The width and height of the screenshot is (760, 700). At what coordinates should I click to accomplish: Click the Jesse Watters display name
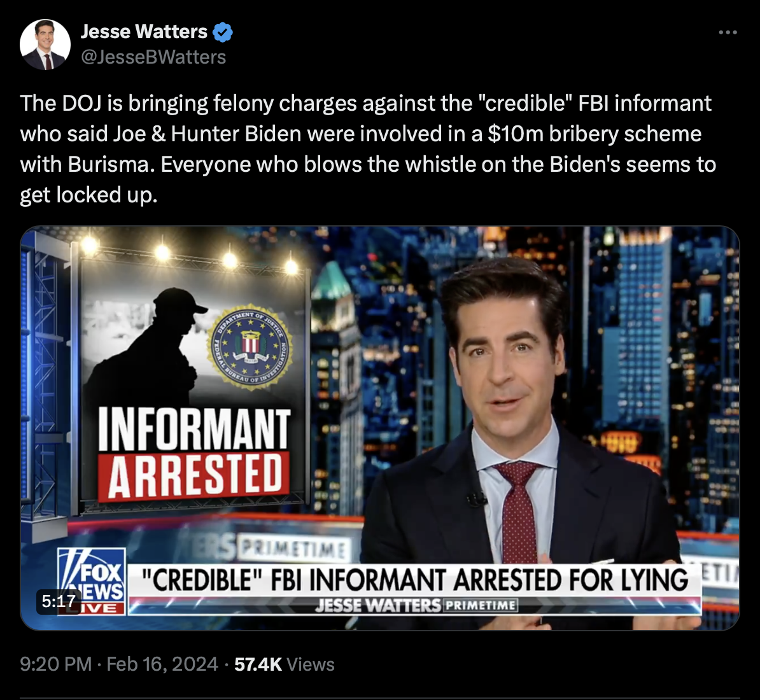pyautogui.click(x=144, y=32)
